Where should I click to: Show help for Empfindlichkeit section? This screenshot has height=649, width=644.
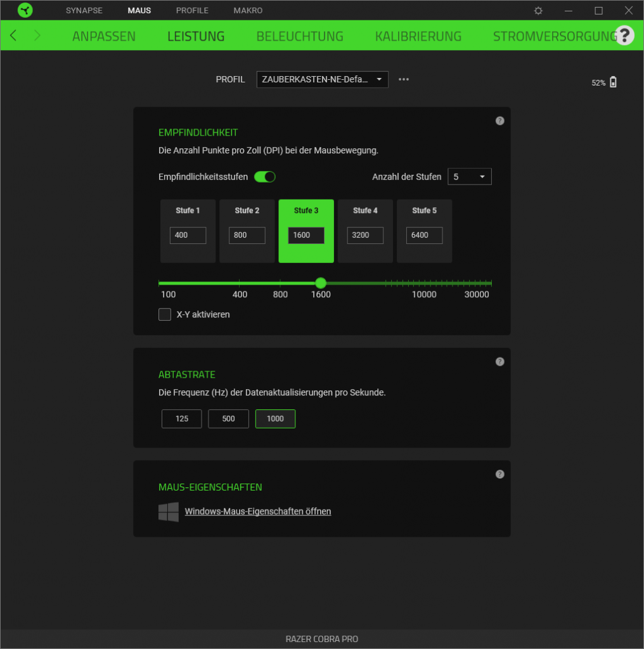point(499,120)
